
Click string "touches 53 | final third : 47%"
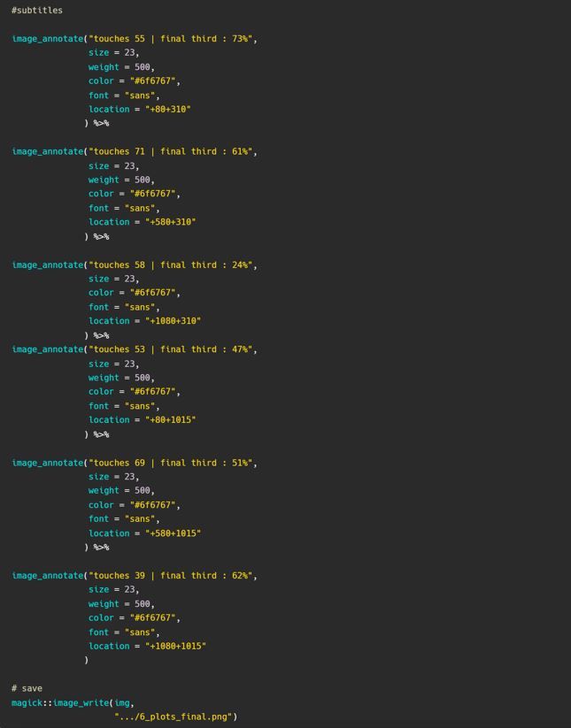point(171,349)
